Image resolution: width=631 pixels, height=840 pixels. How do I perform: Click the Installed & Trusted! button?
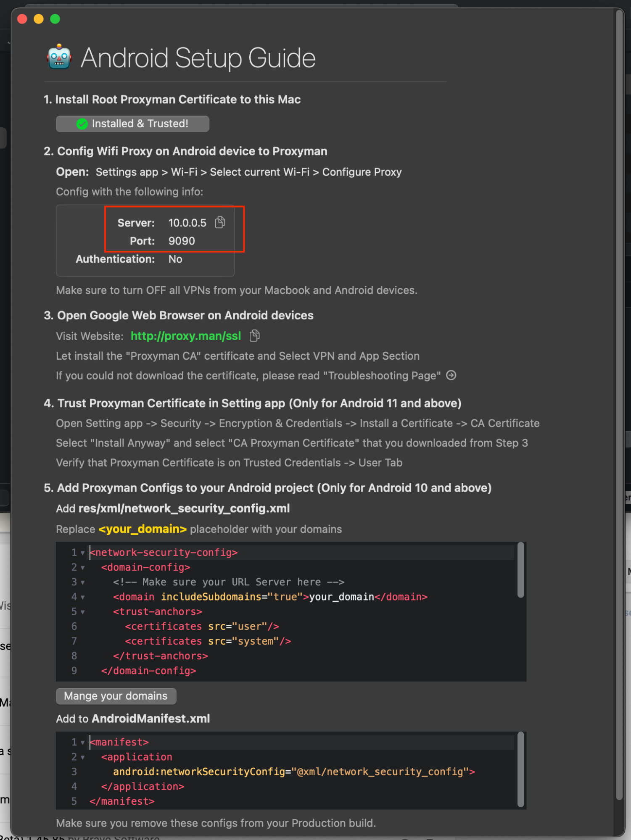pyautogui.click(x=132, y=124)
